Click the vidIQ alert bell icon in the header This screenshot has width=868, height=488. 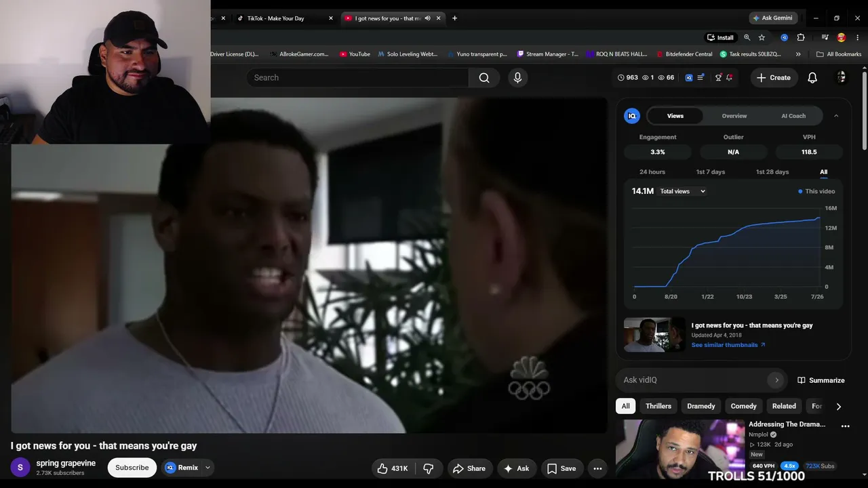click(730, 78)
